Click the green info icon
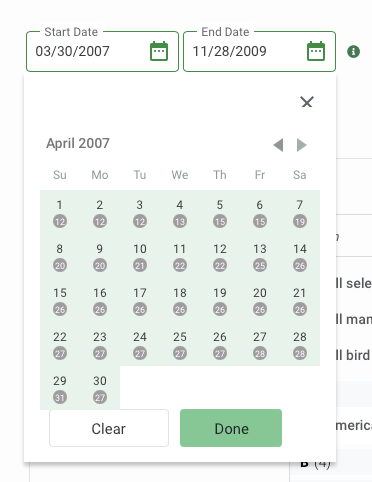Screen dimensions: 372x482 pyautogui.click(x=353, y=52)
